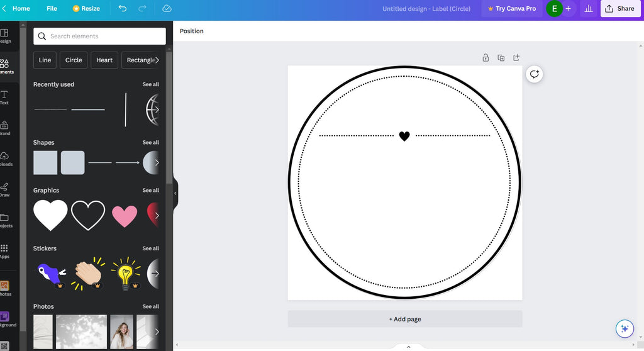Image resolution: width=644 pixels, height=351 pixels.
Task: Open the Background sidebar tab
Action: coord(6,320)
